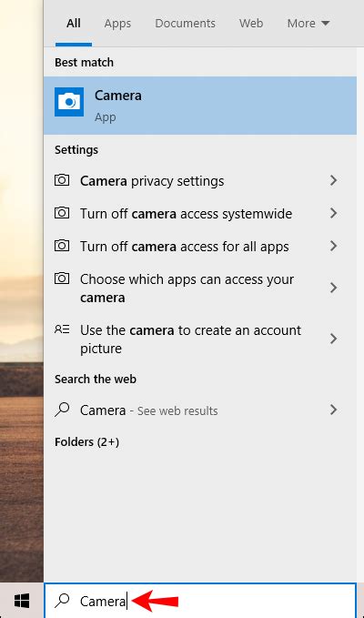Click the Settings section heading

tap(76, 150)
